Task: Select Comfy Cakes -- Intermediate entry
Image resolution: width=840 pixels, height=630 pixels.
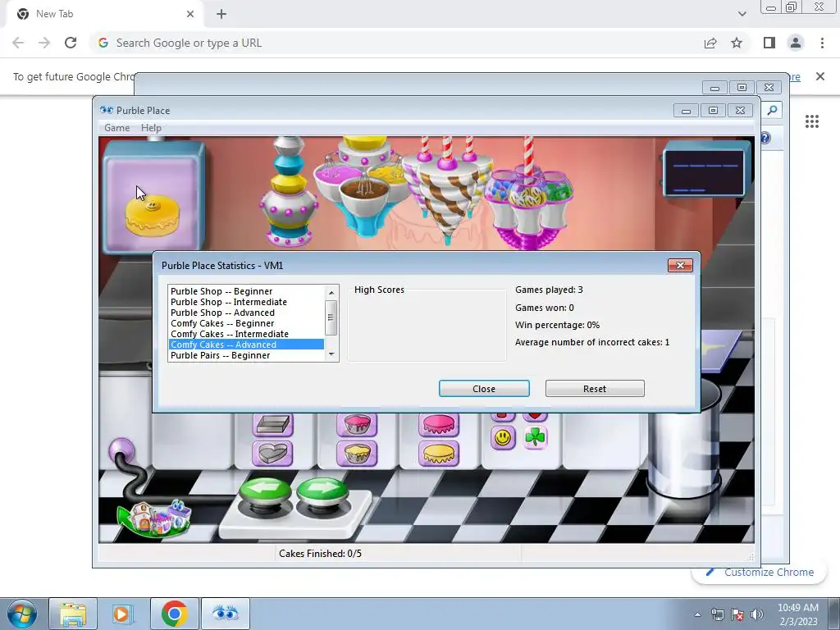Action: pos(246,335)
